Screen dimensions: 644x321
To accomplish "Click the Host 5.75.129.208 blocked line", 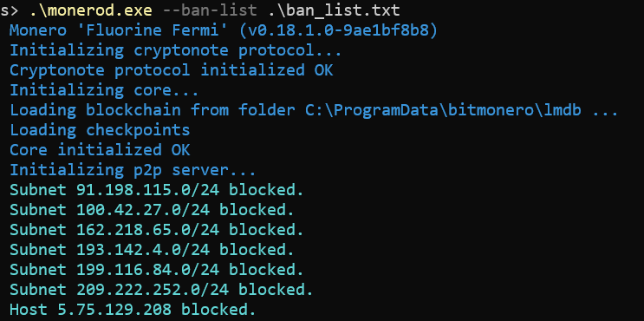I will (133, 309).
